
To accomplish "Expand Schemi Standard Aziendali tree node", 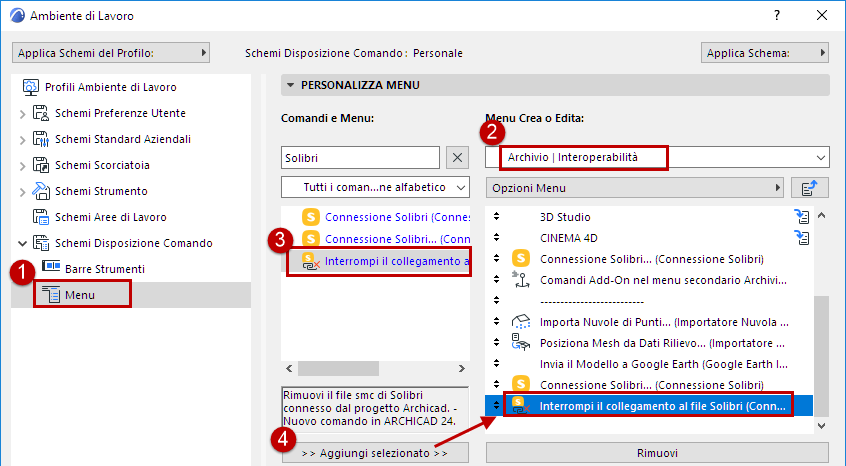I will coord(22,140).
